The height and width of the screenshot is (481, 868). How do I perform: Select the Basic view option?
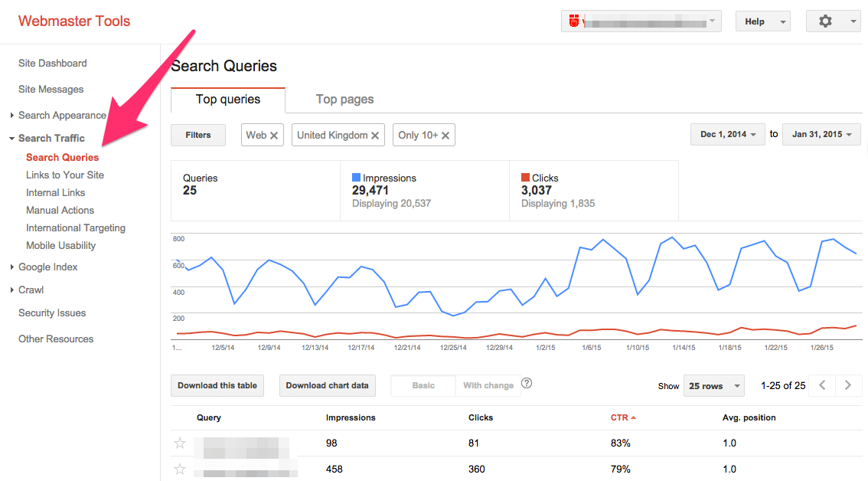point(423,385)
